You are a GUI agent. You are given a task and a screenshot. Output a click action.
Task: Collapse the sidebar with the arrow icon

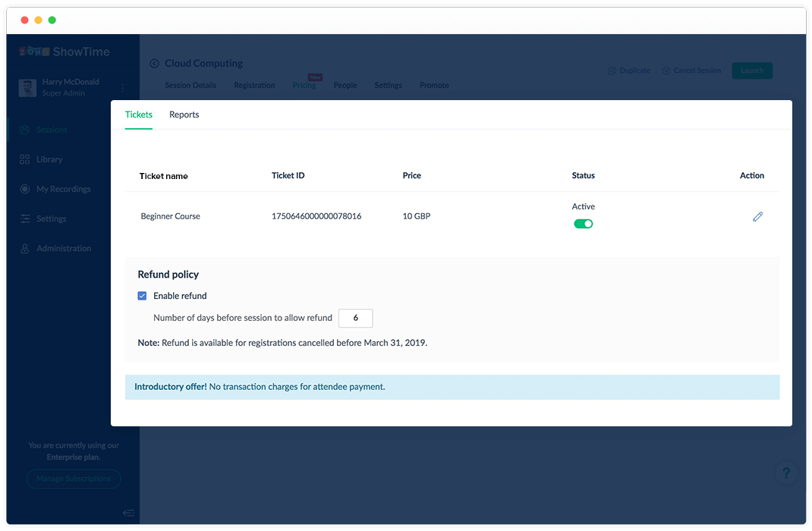[128, 513]
